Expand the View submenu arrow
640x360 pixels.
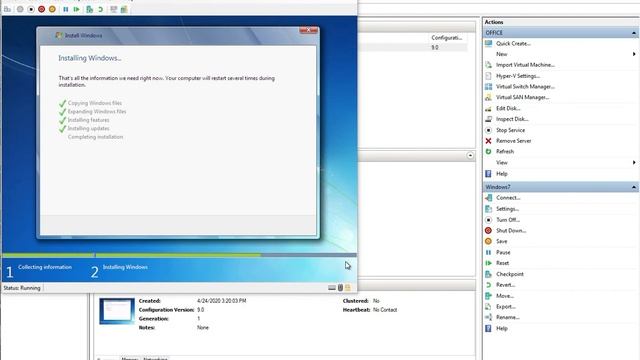click(x=634, y=162)
